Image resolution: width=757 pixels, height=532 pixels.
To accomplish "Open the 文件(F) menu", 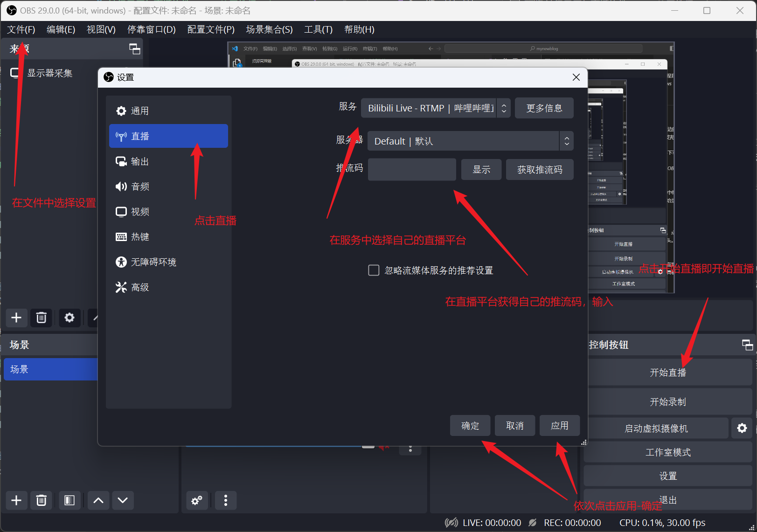I will (x=21, y=29).
